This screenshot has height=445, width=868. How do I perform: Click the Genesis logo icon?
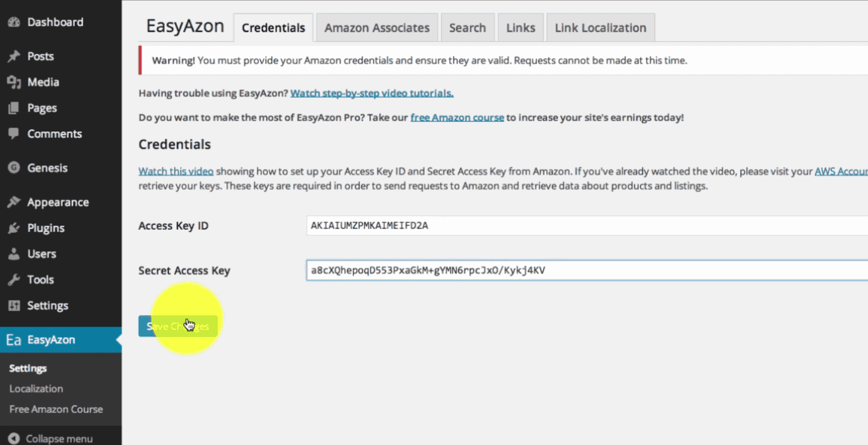point(13,168)
